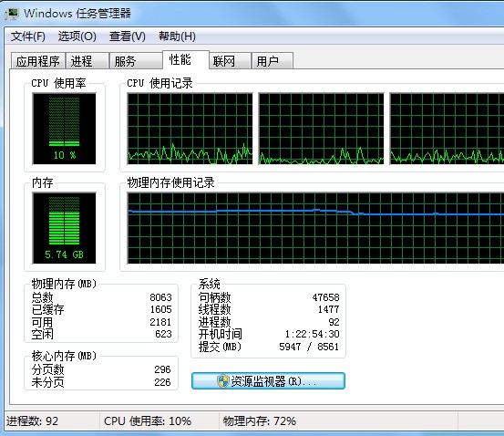
Task: Select the 性能 tab
Action: point(185,60)
